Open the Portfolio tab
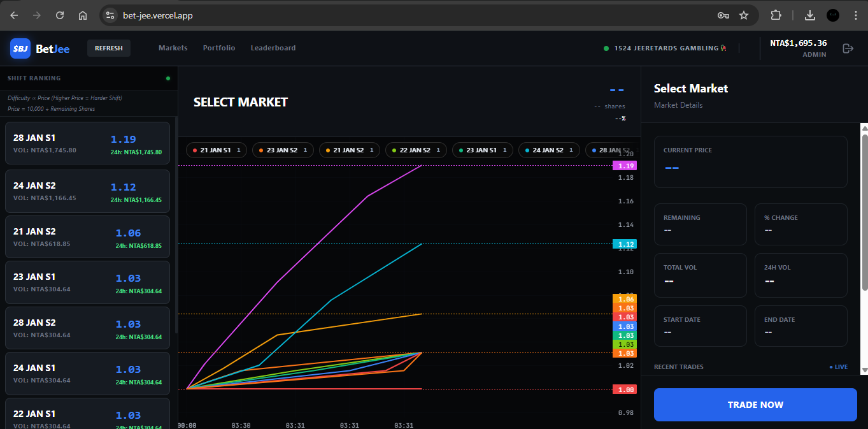 point(219,48)
